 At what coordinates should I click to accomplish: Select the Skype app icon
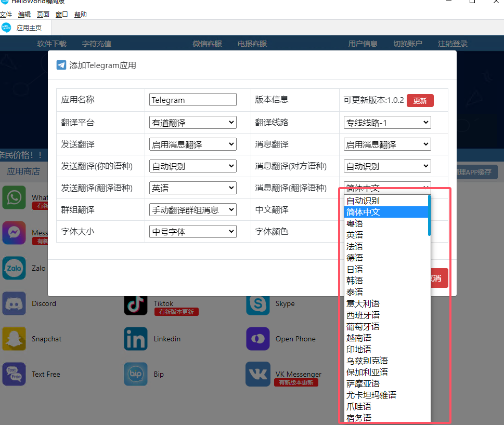257,303
